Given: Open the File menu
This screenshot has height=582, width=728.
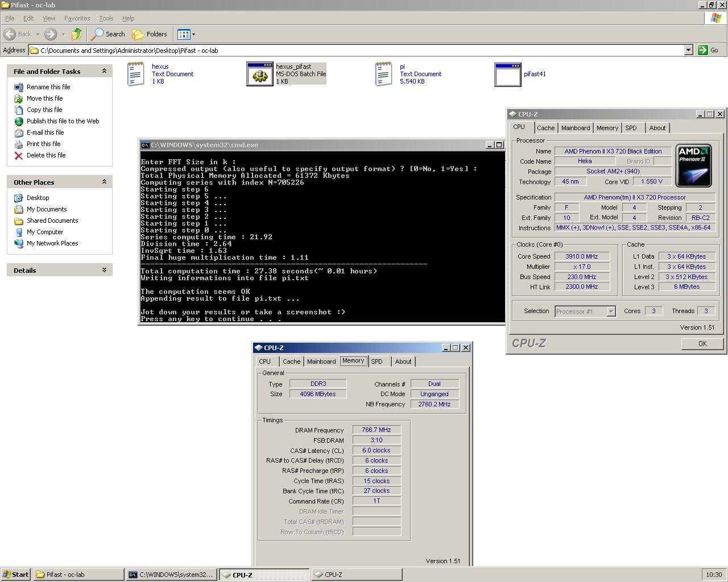Looking at the screenshot, I should [x=10, y=18].
